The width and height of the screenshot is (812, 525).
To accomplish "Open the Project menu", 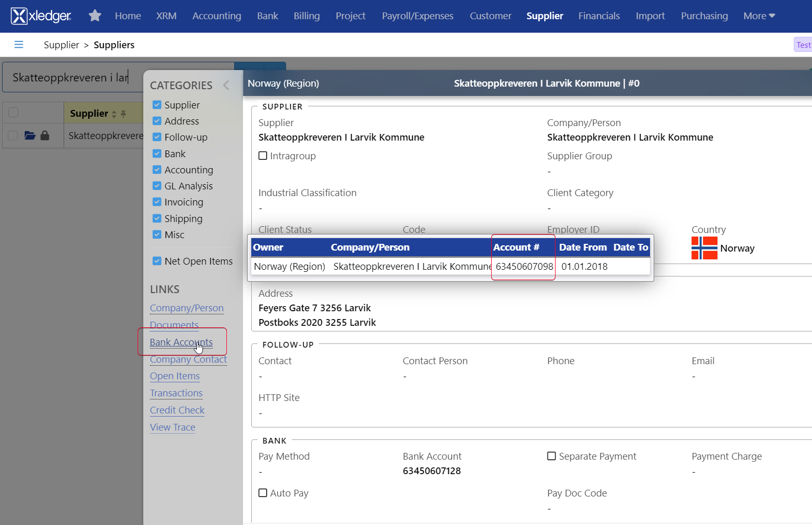I will 350,16.
